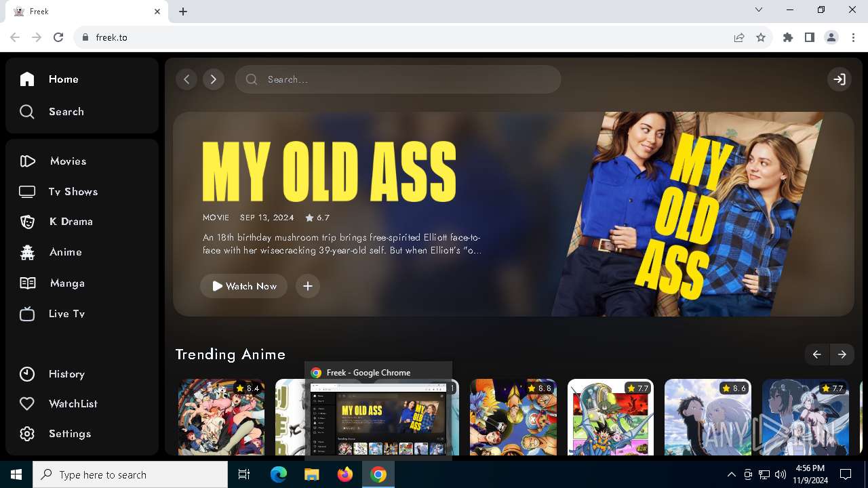
Task: Open Task View on the taskbar
Action: (x=244, y=474)
